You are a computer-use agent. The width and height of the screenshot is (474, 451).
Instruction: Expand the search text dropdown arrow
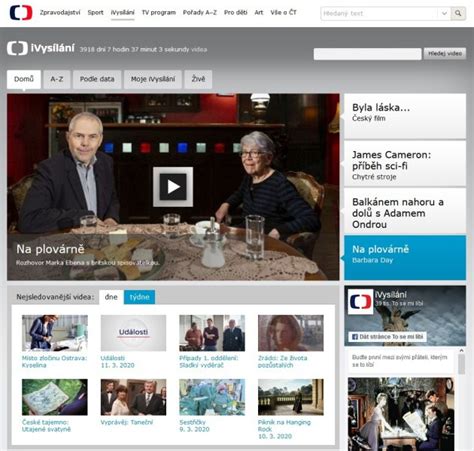coord(444,13)
